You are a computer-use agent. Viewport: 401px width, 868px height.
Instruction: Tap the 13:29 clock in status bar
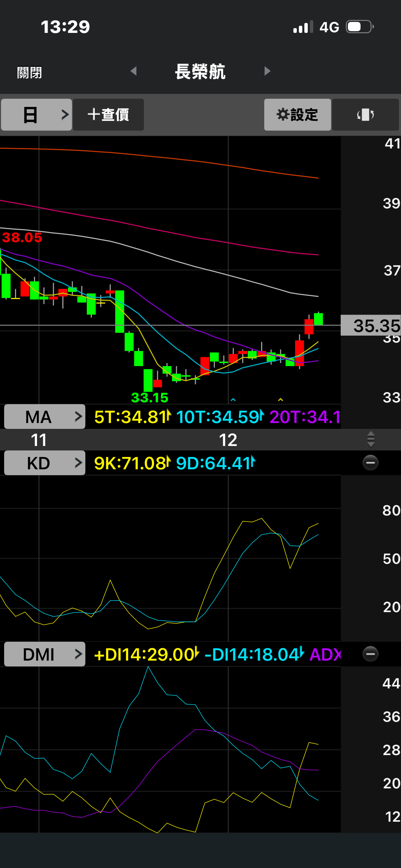coord(65,27)
